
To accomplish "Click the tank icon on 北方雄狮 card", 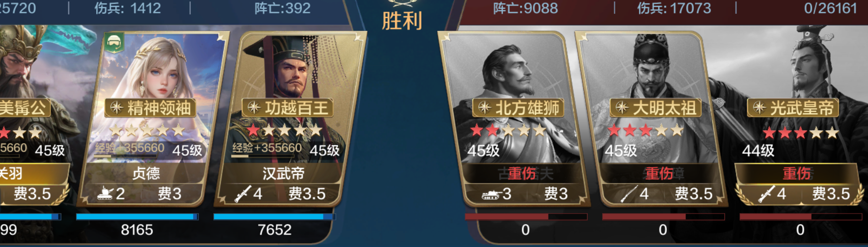I will pyautogui.click(x=490, y=194).
